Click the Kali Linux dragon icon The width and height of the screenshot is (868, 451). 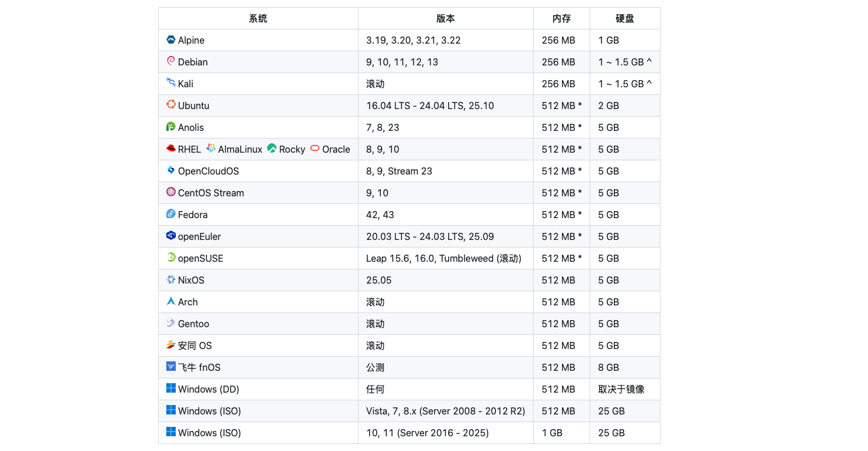click(170, 83)
